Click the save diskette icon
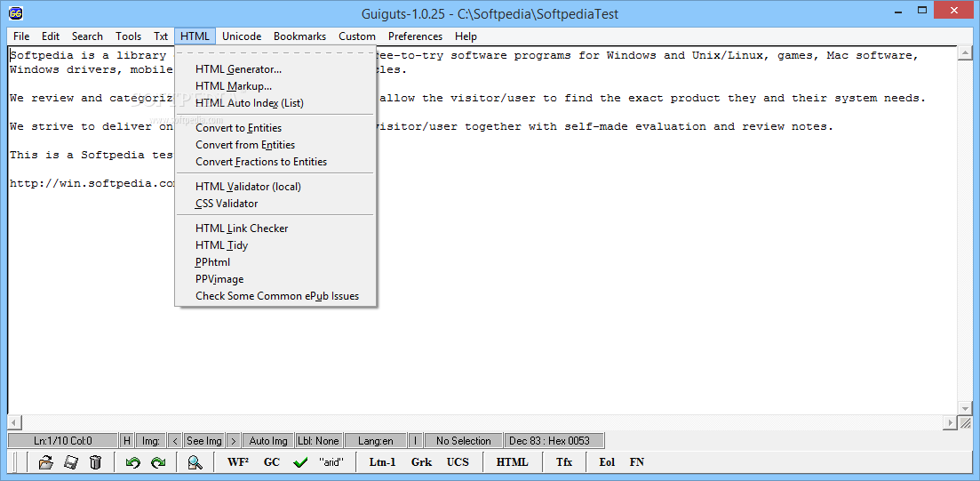Screen dimensions: 980x481 70,463
